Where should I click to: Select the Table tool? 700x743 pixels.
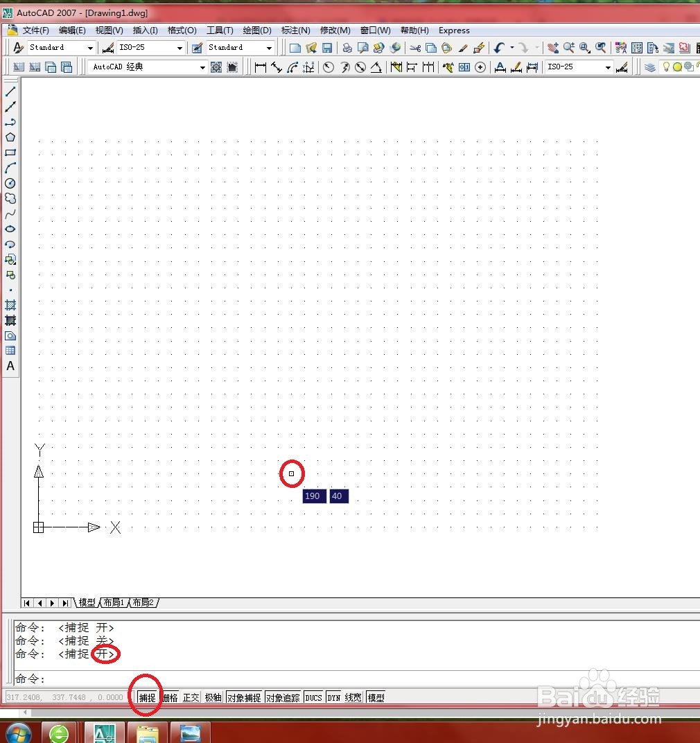[x=10, y=351]
